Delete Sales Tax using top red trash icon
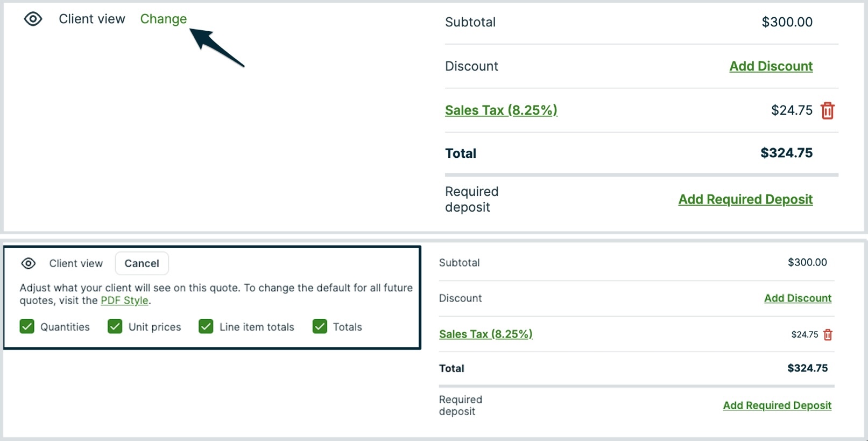868x441 pixels. [827, 111]
